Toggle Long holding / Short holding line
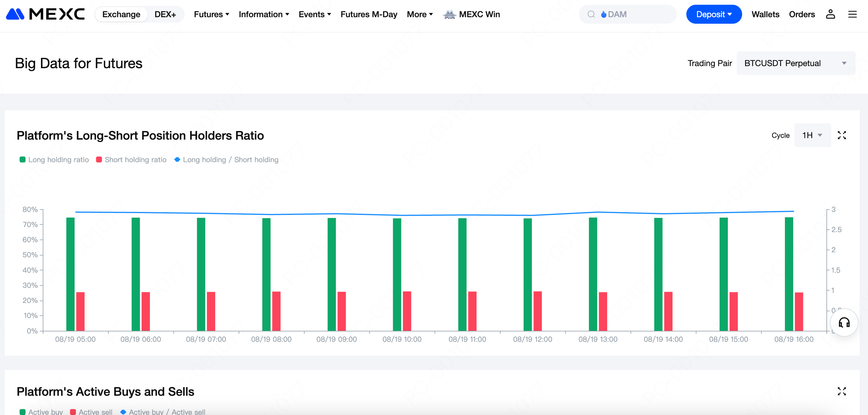The image size is (868, 415). click(x=226, y=159)
